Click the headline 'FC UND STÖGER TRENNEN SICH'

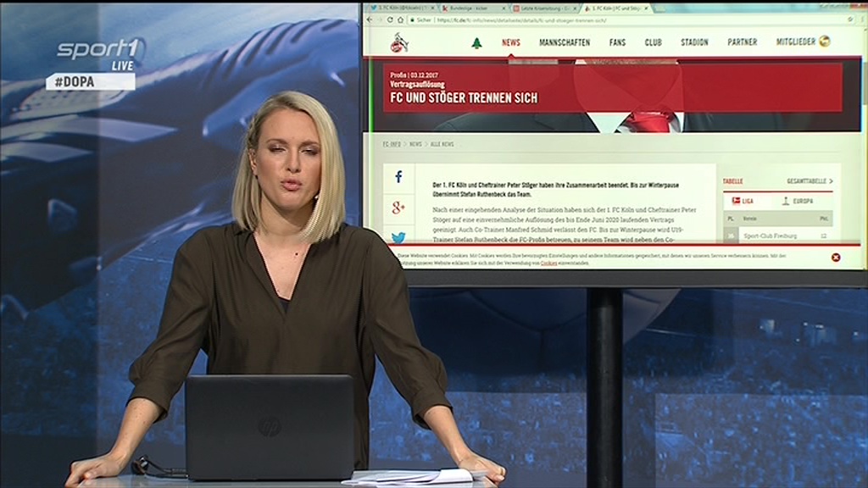pos(464,98)
